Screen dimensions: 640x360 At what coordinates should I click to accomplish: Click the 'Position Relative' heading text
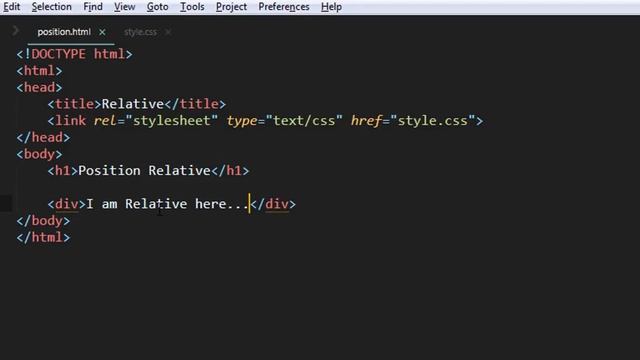tap(144, 171)
